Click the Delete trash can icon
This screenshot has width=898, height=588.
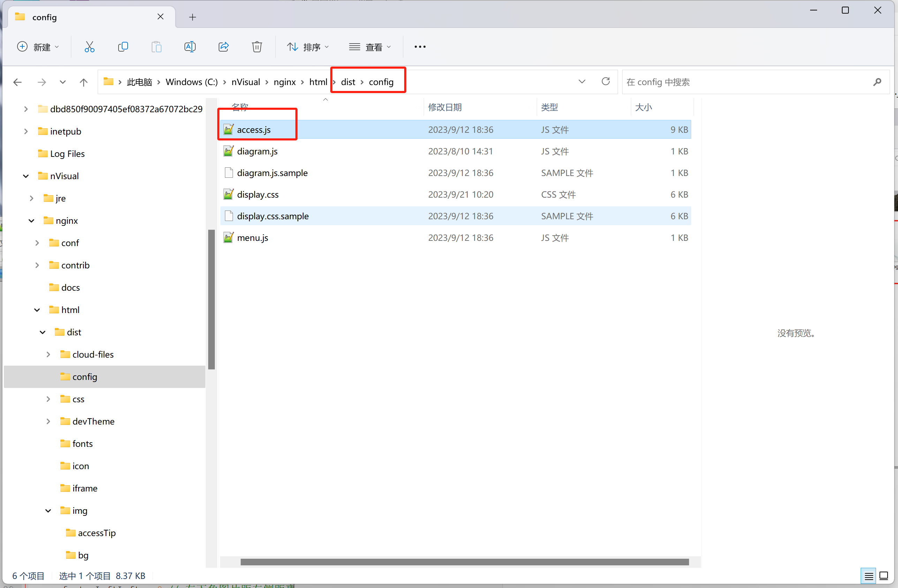[x=257, y=47]
